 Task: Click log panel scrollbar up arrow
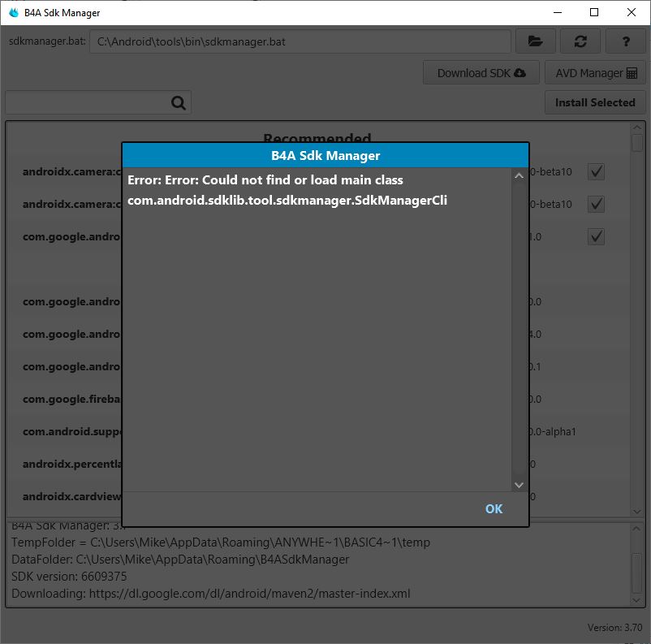point(636,529)
